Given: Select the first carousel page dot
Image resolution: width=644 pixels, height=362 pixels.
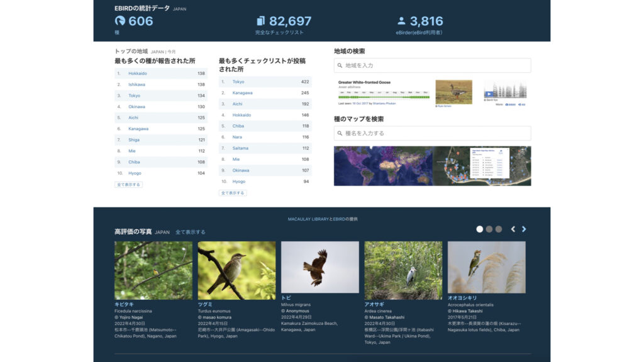Looking at the screenshot, I should click(x=479, y=229).
